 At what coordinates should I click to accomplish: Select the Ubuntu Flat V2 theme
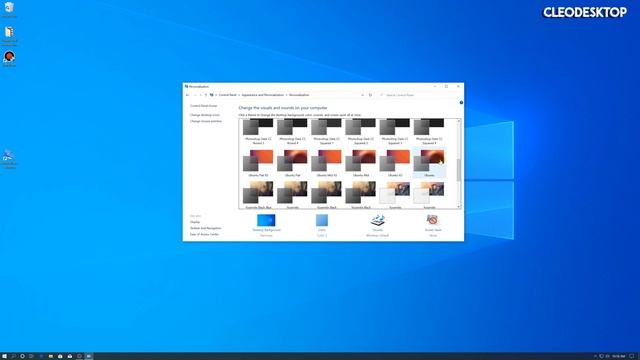pyautogui.click(x=258, y=163)
